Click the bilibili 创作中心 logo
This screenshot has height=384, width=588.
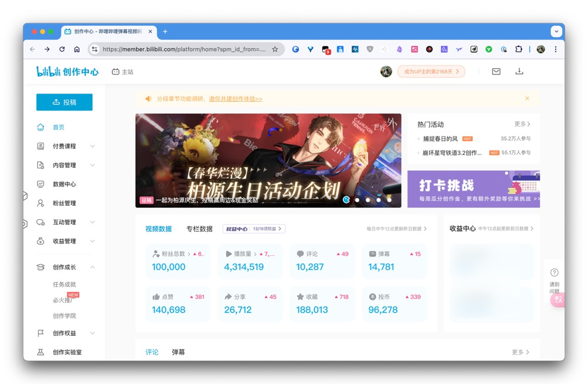click(68, 71)
